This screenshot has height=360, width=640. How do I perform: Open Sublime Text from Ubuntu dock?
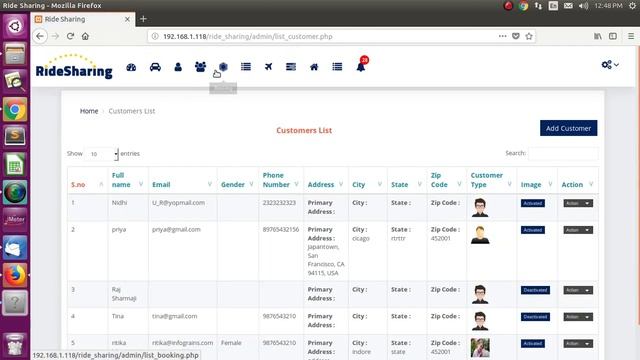click(x=15, y=136)
